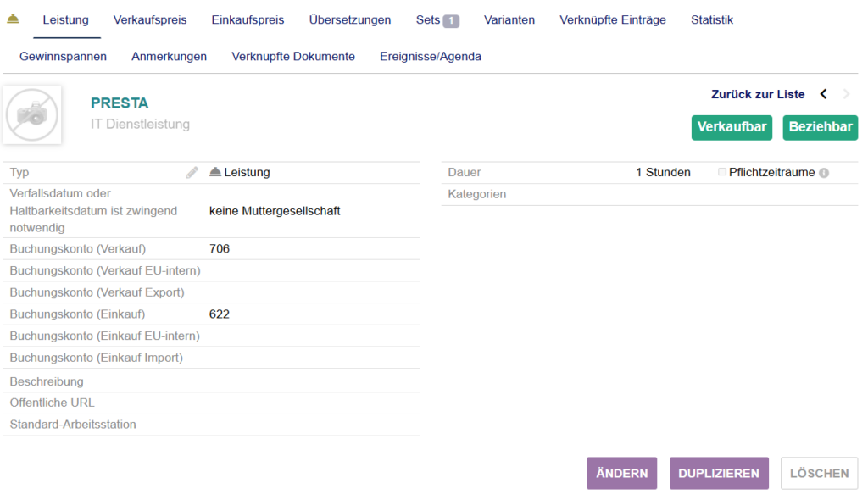The height and width of the screenshot is (500, 868).
Task: Go to next record with right chevron
Action: 846,94
